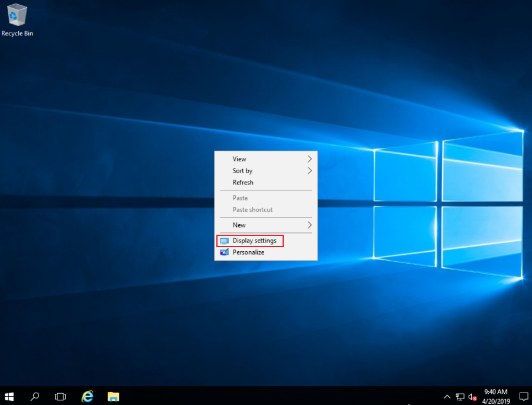Open the Windows Start menu
The width and height of the screenshot is (532, 405).
tap(9, 396)
